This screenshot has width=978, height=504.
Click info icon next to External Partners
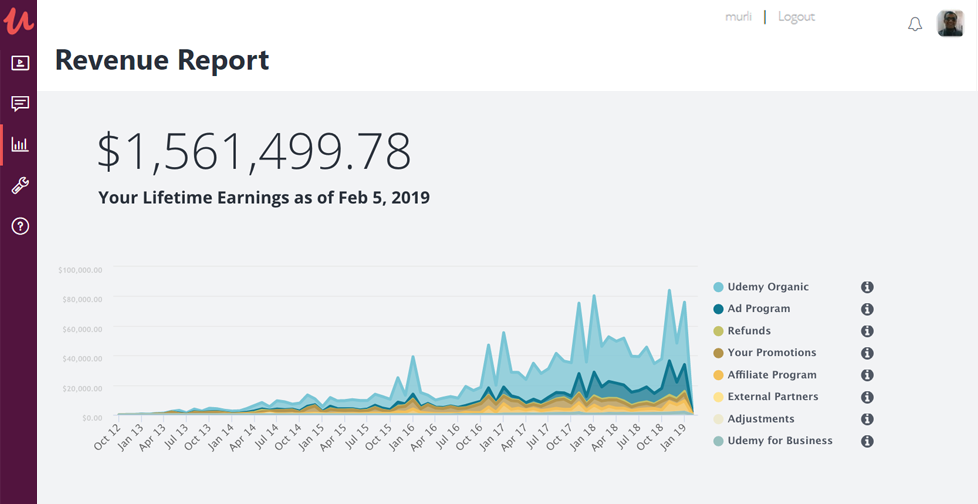[867, 397]
